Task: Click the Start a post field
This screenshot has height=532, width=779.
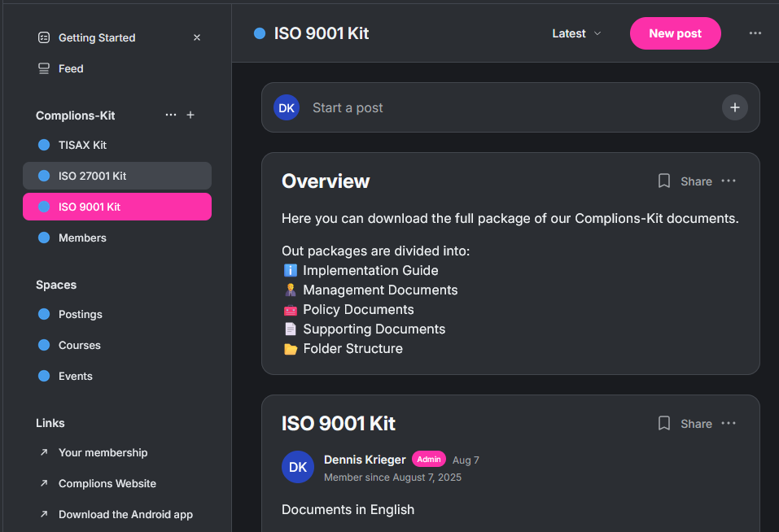Action: [488, 107]
